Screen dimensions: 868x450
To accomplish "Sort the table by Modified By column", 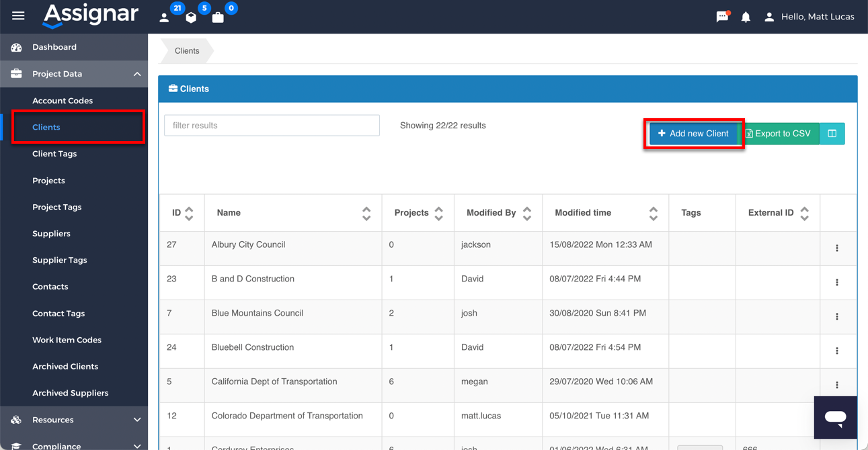I will [x=527, y=214].
